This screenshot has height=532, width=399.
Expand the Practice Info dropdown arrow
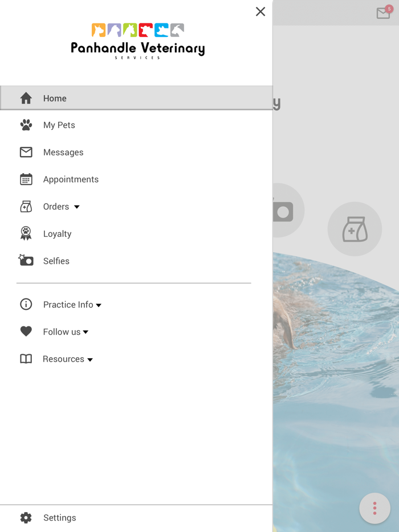click(99, 305)
